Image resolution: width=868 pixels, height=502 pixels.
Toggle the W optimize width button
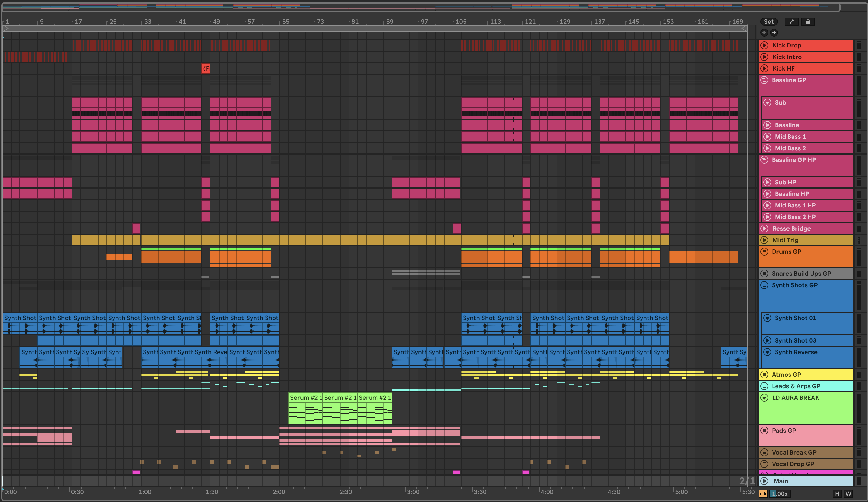(848, 494)
